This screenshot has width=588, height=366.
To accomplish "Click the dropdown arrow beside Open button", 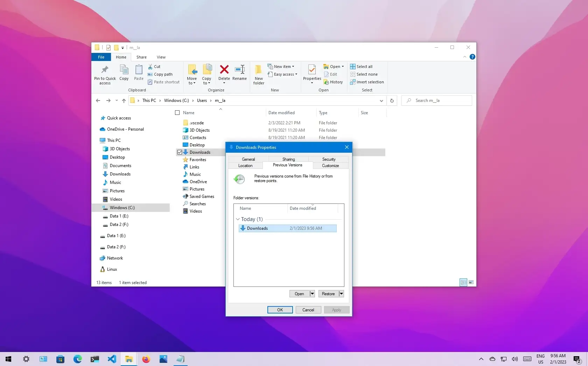I will point(312,294).
